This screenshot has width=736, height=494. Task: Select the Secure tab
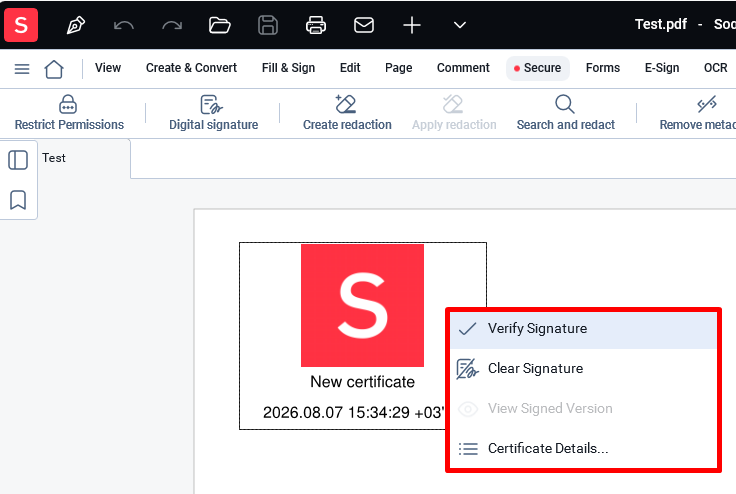click(538, 68)
